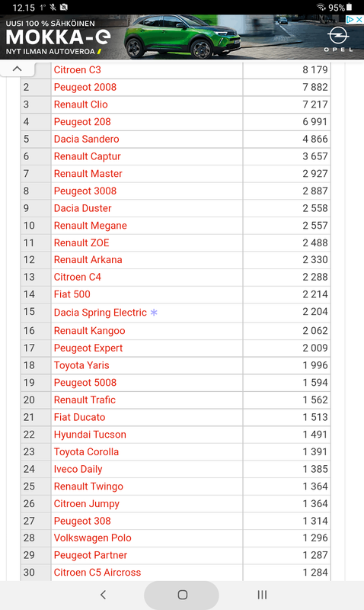Open the green Mokka-e car ad image

coord(182,37)
